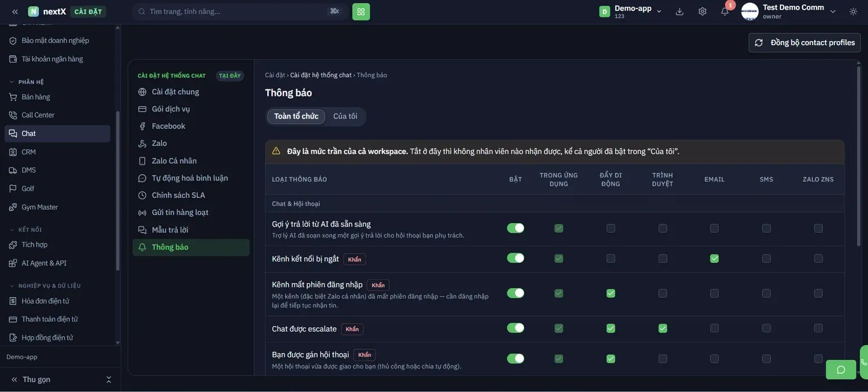Viewport: 868px width, 392px height.
Task: Collapse the KẾT NỐI sidebar section
Action: pyautogui.click(x=25, y=230)
